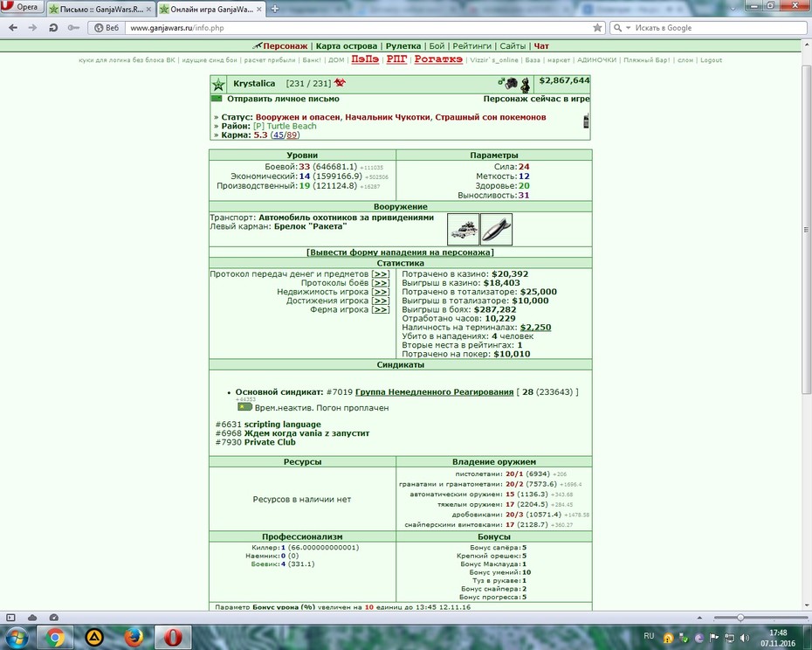Close the Онлайн игра GanjaWars tab
This screenshot has width=812, height=650.
click(258, 10)
